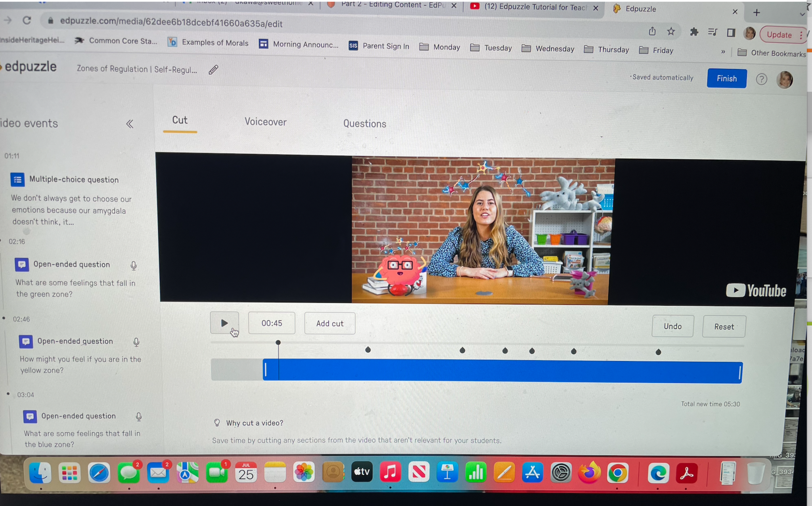The width and height of the screenshot is (812, 506).
Task: Open the help question mark icon
Action: pos(761,79)
